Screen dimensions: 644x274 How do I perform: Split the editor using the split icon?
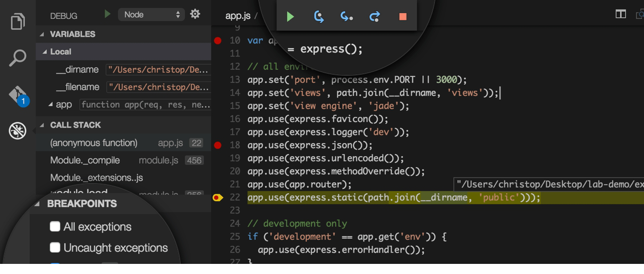(621, 14)
